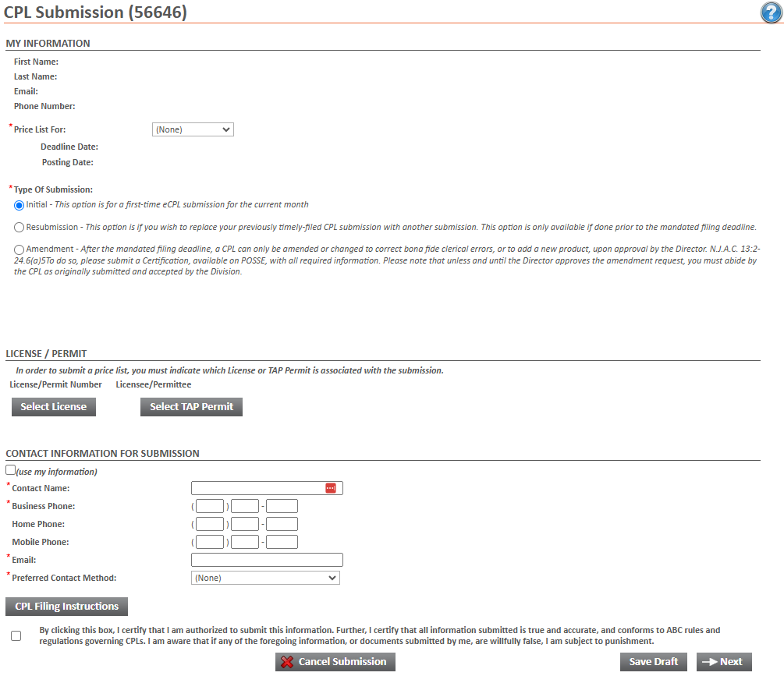Image resolution: width=784 pixels, height=676 pixels.
Task: Click the 'First Name:' label
Action: coord(36,62)
